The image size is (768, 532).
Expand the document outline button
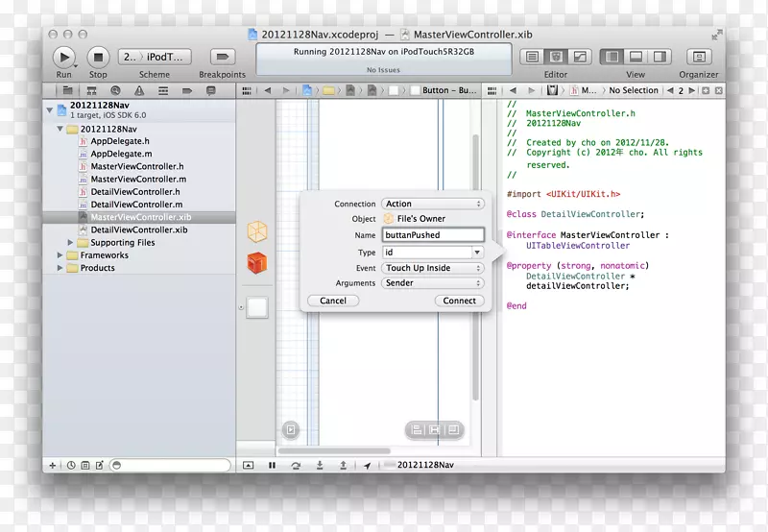[x=291, y=429]
